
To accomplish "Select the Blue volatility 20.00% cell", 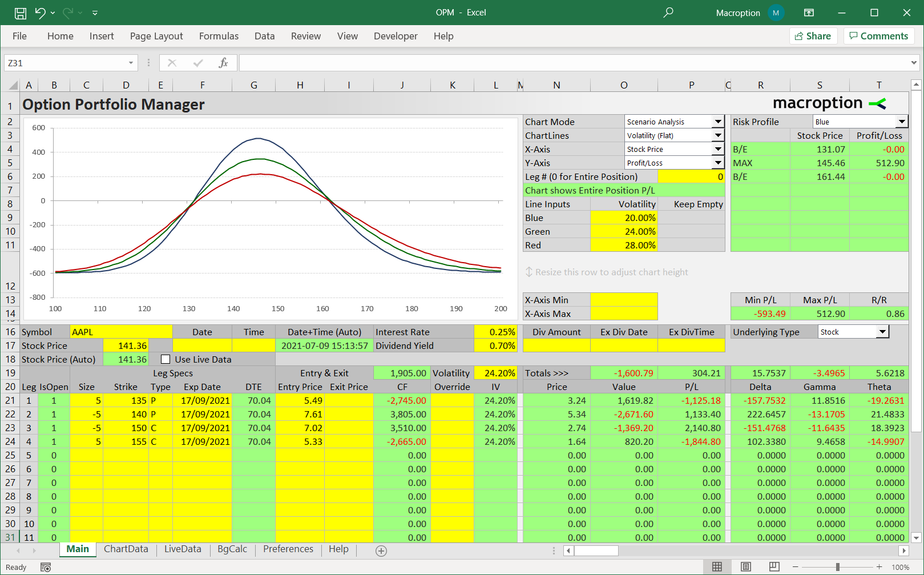I will [x=624, y=218].
